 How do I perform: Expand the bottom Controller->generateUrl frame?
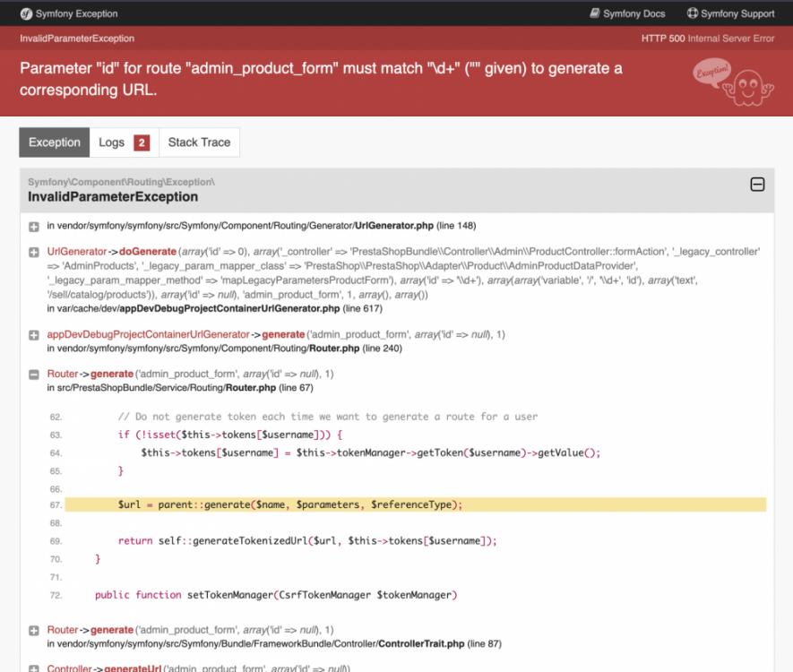coord(33,668)
